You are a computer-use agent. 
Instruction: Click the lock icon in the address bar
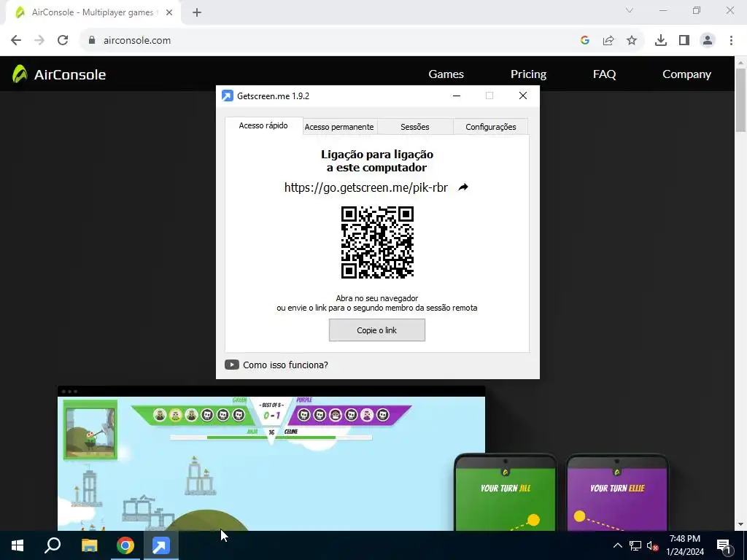coord(91,40)
